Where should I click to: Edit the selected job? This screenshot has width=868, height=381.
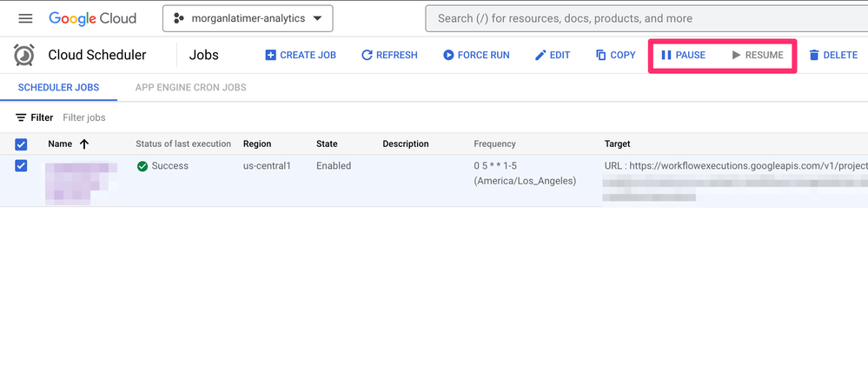coord(553,55)
